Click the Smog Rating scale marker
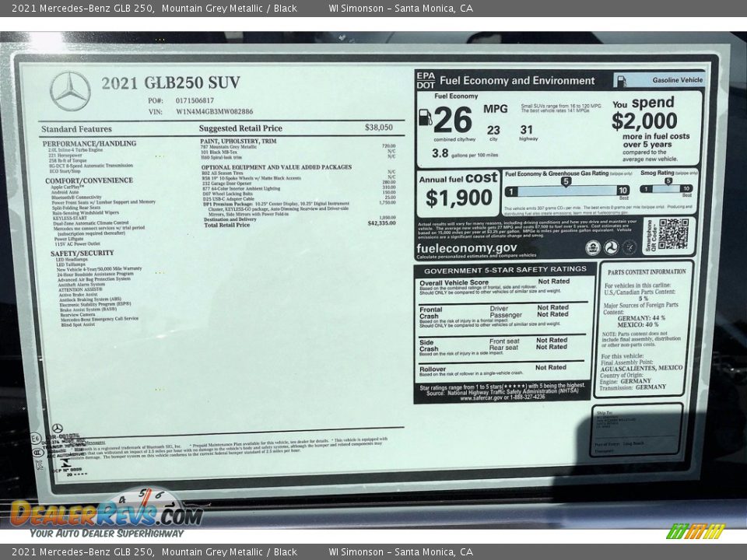The height and width of the screenshot is (560, 747). 667,182
